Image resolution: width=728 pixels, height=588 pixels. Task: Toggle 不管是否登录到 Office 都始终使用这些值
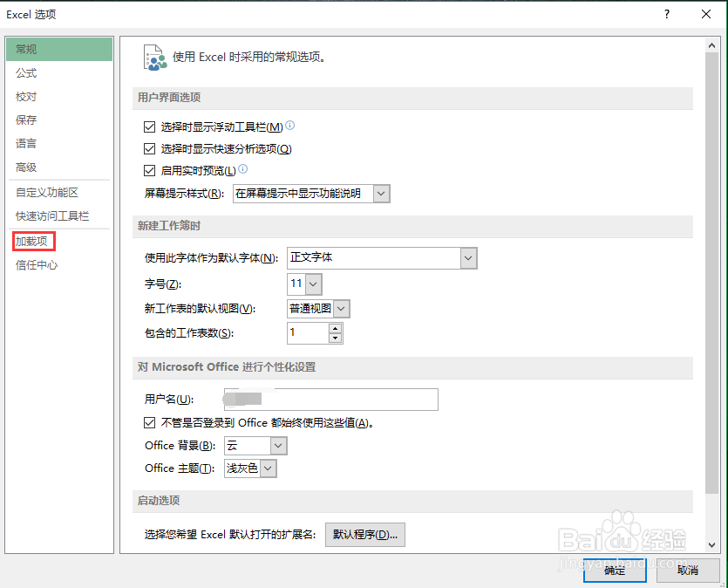[149, 422]
